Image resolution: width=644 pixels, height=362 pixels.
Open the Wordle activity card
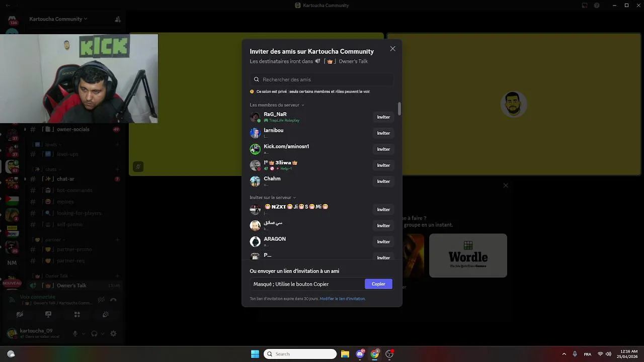pyautogui.click(x=468, y=255)
